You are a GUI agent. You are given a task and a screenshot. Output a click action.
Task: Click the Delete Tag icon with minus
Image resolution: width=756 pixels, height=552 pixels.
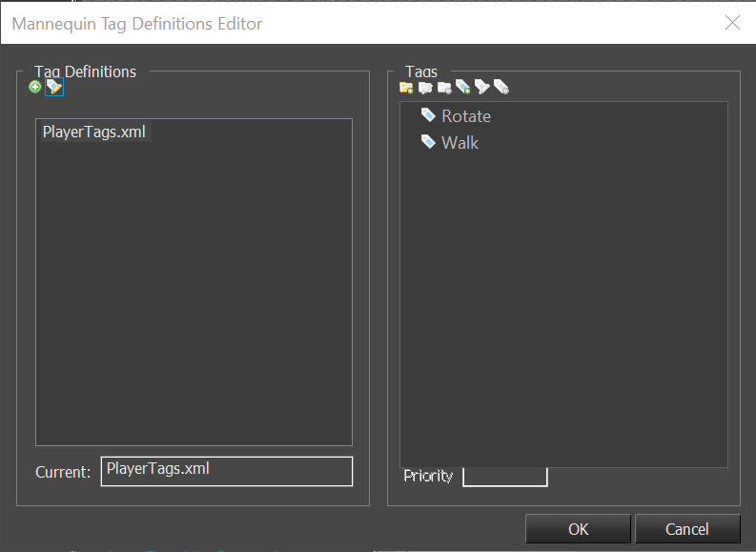(x=501, y=88)
